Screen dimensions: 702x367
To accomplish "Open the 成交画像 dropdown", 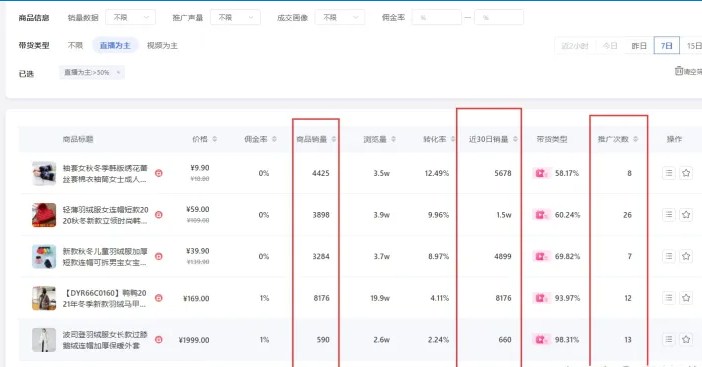I will (340, 17).
